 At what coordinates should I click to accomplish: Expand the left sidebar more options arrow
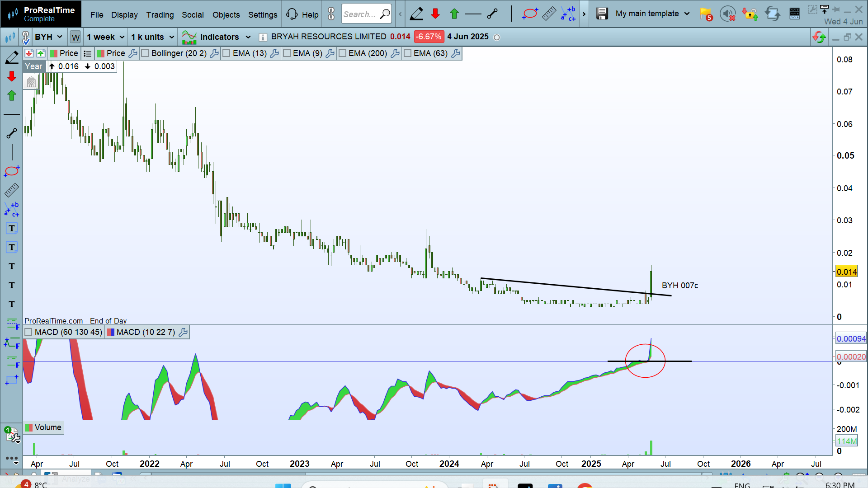coord(16,463)
